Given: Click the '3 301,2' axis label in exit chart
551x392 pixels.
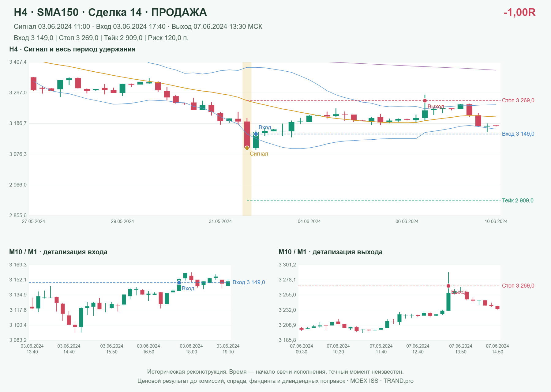Looking at the screenshot, I should click(x=287, y=265).
